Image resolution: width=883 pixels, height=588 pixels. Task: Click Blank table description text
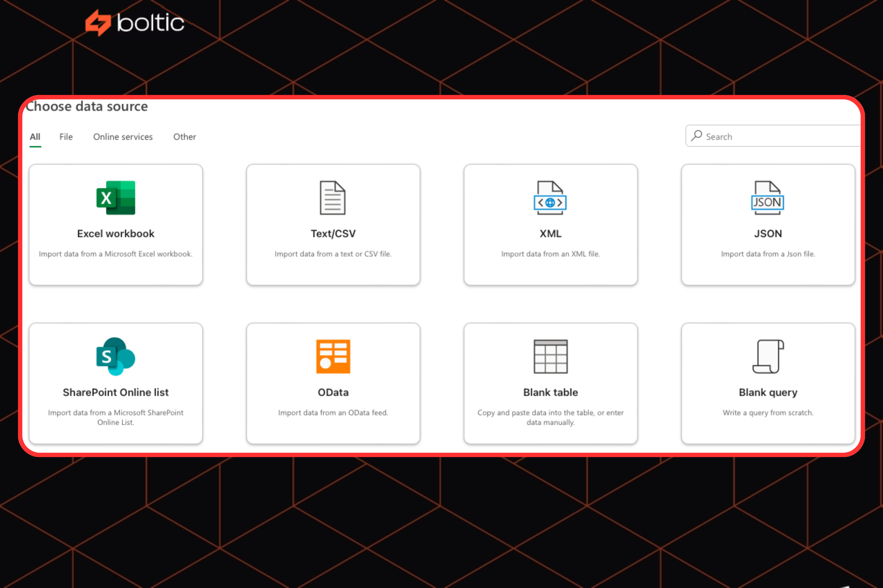[550, 417]
